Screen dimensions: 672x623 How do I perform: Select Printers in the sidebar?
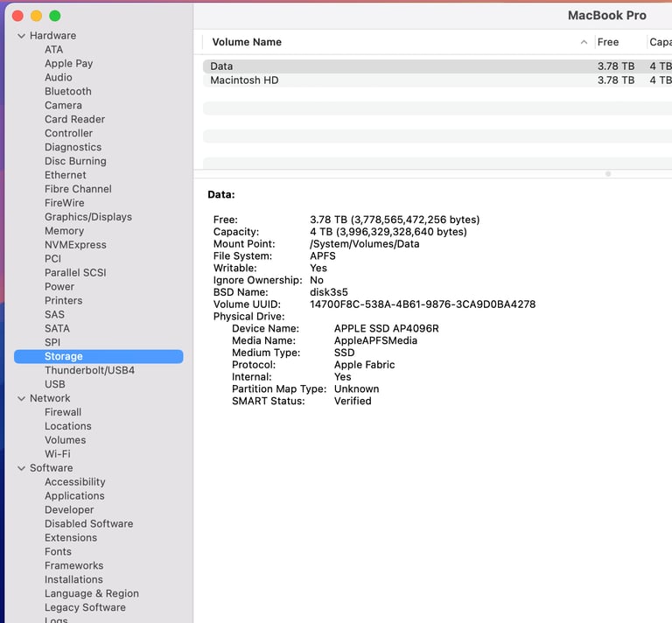tap(63, 300)
